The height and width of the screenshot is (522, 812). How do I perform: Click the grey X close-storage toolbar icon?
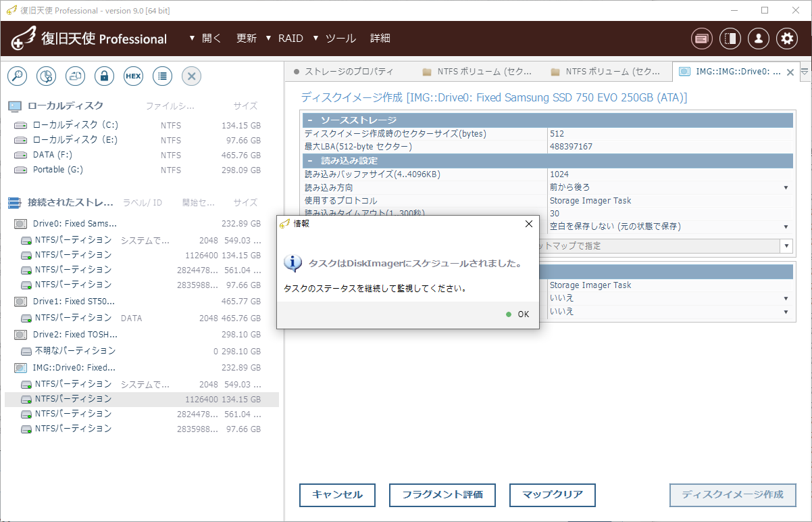[x=191, y=76]
